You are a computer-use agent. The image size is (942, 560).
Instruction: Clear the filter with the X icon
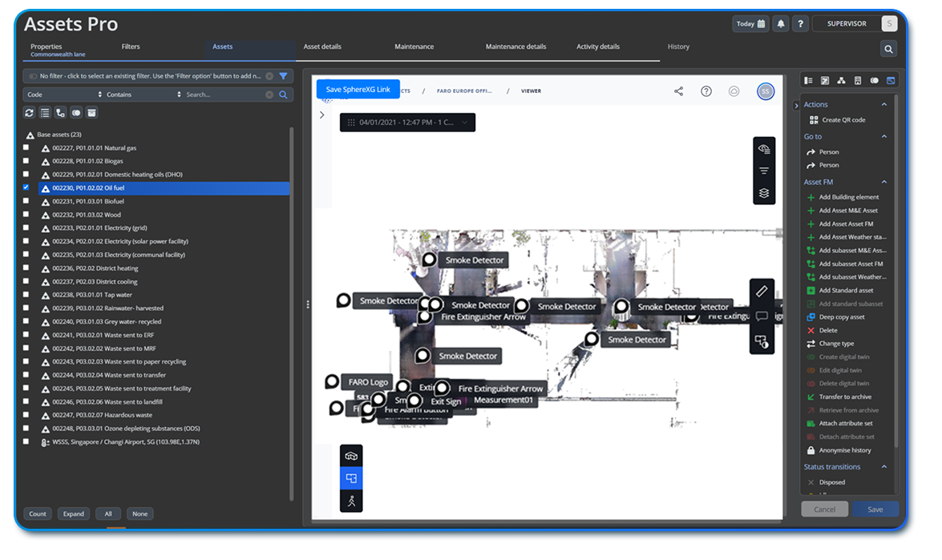click(269, 76)
